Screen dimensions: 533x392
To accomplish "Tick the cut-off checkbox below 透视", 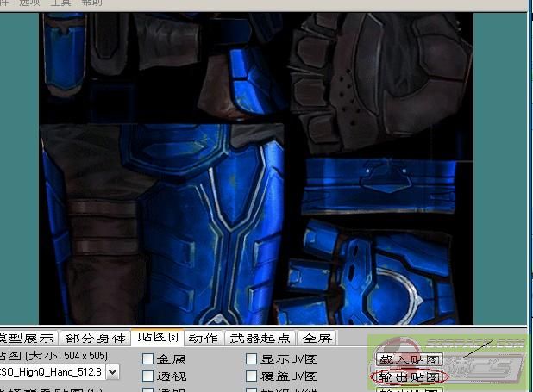I will (x=148, y=389).
